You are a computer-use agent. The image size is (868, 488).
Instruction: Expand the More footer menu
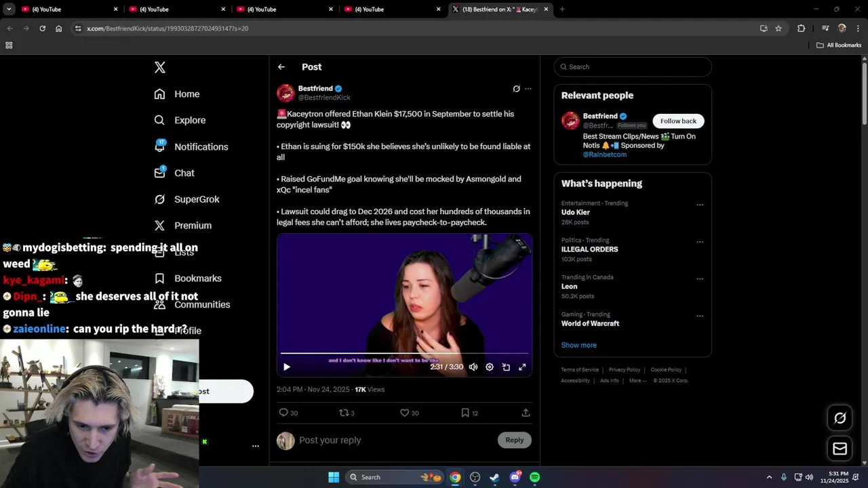click(x=637, y=381)
